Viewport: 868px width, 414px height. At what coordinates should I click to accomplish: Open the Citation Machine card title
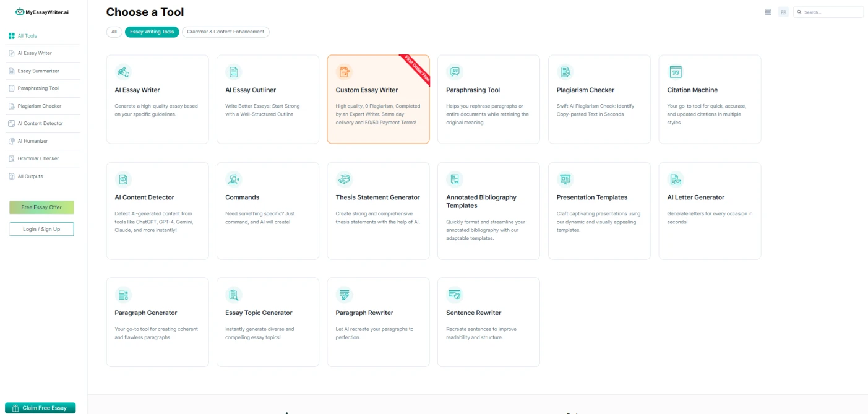click(x=692, y=90)
